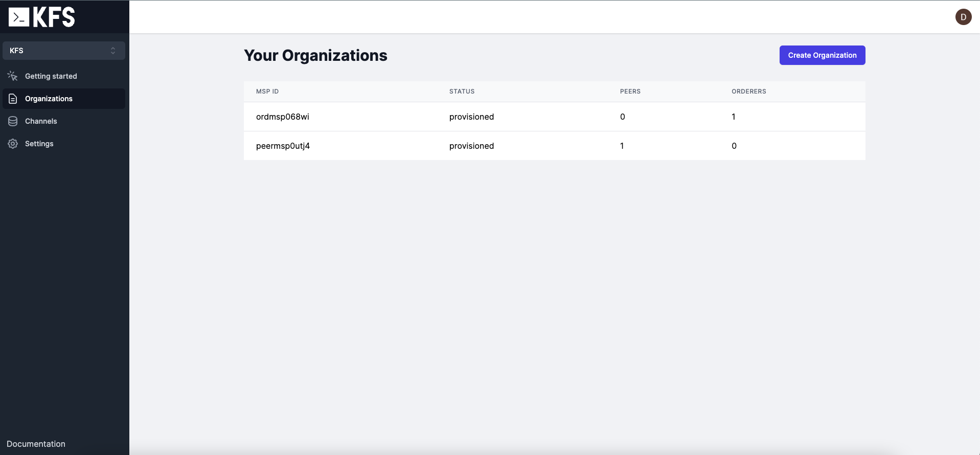
Task: Click the STATUS column header
Action: [x=462, y=92]
